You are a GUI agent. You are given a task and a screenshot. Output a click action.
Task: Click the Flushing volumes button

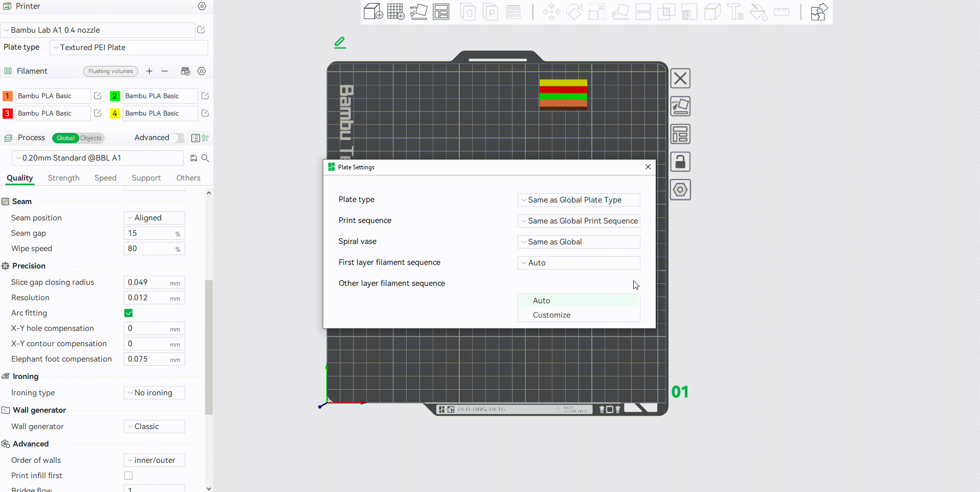pyautogui.click(x=110, y=71)
